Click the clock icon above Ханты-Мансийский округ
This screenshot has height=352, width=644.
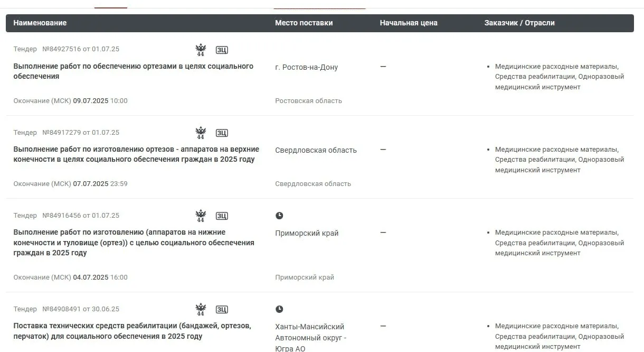click(279, 309)
